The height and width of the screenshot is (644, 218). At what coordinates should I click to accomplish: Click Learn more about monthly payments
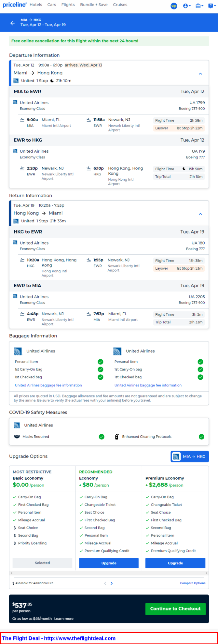pyautogui.click(x=64, y=619)
